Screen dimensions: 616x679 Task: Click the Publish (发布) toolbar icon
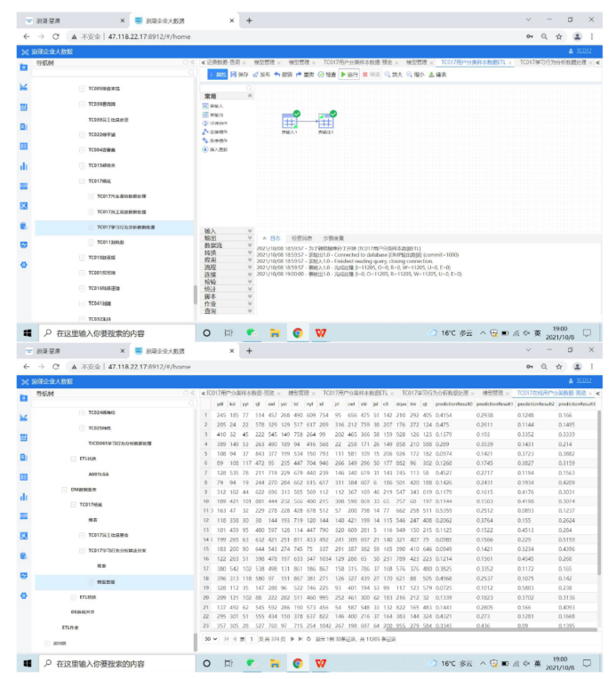261,75
